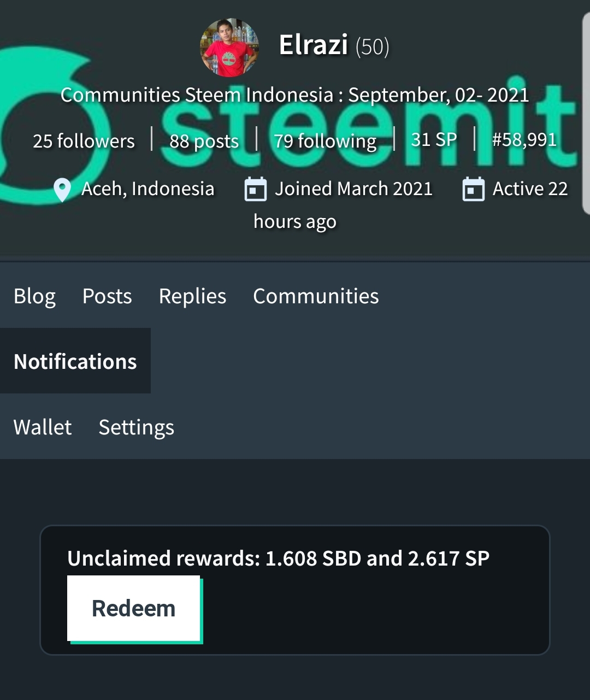Open profile Settings

(137, 427)
